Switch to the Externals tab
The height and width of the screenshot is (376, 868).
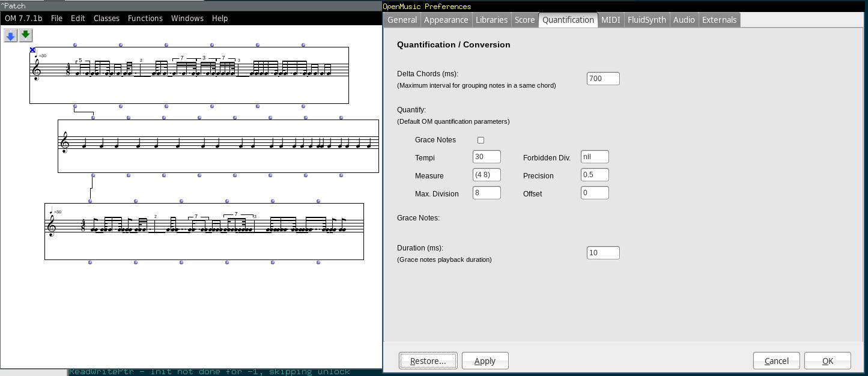coord(719,20)
